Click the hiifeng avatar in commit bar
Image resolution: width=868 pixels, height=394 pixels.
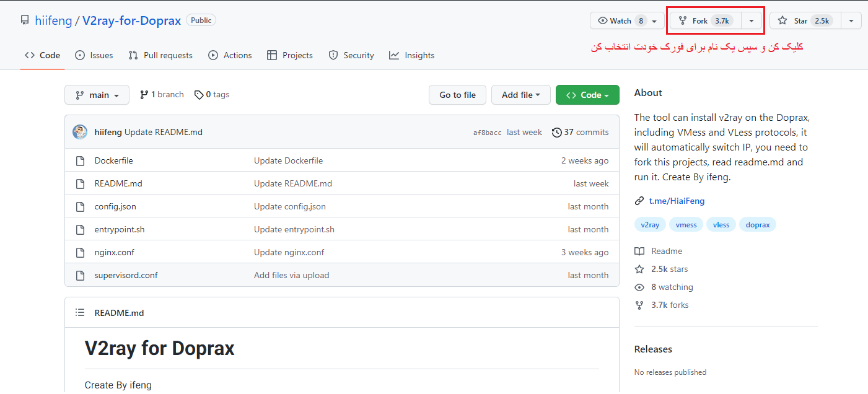(x=80, y=132)
